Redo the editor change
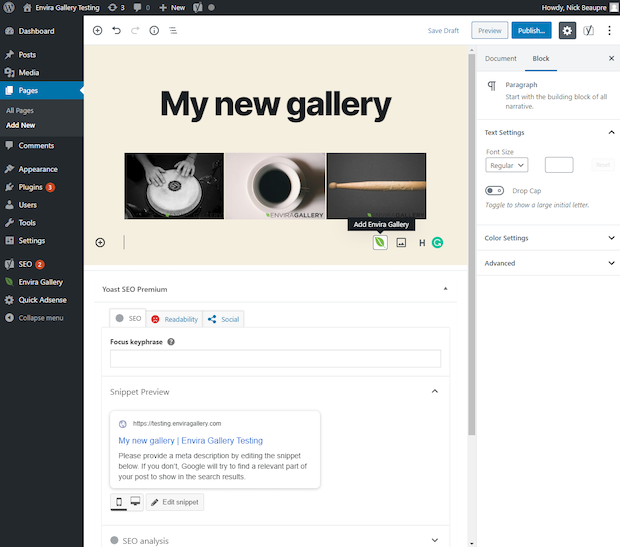Viewport: 620px width, 547px height. [x=135, y=30]
